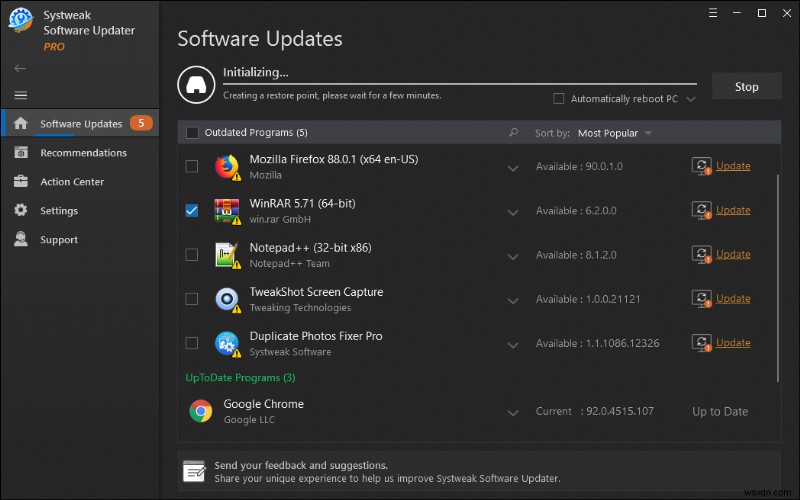
Task: Expand Duplicate Photos Fixer Pro details chevron
Action: point(513,345)
